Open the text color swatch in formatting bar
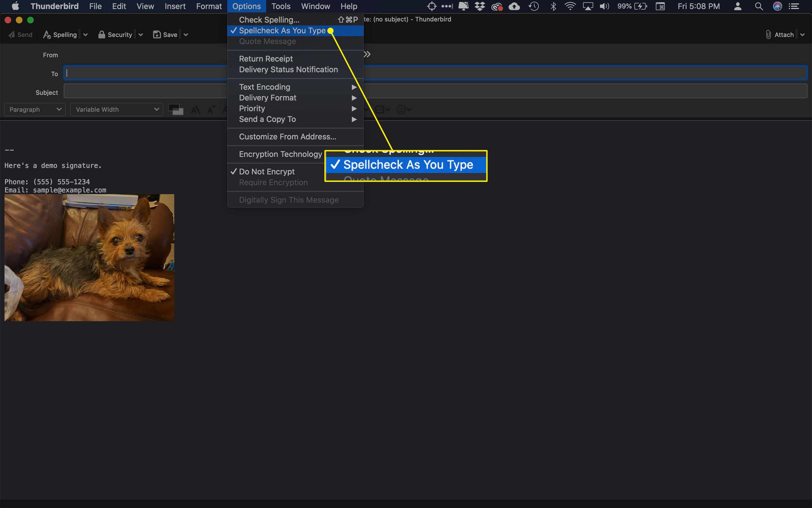This screenshot has width=812, height=508. (176, 110)
